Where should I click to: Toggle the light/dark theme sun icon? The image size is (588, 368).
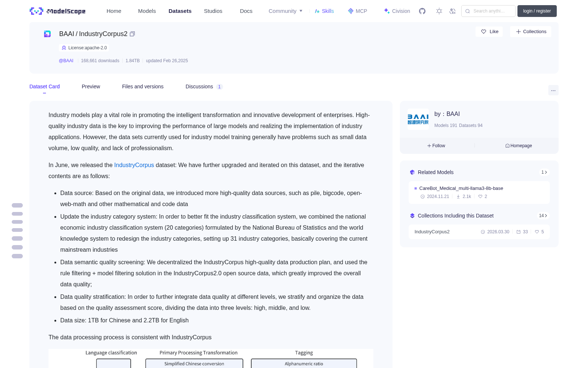pyautogui.click(x=439, y=11)
